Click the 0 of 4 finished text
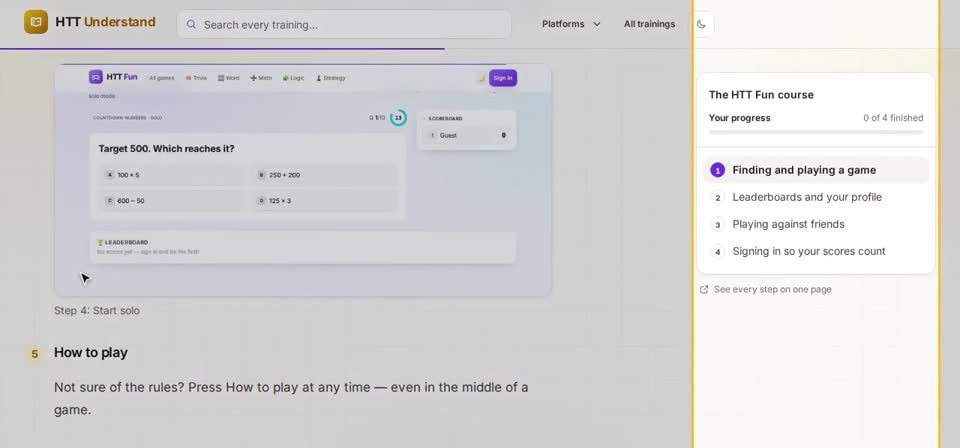 (x=893, y=118)
